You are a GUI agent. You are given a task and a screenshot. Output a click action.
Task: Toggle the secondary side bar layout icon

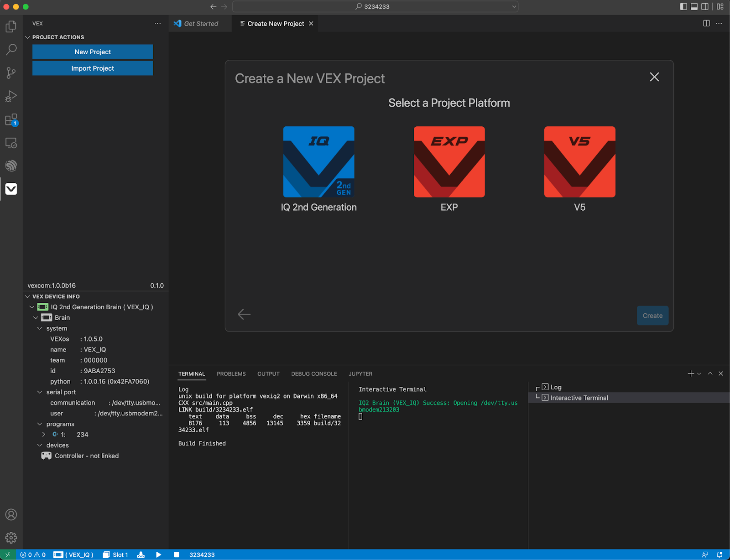705,6
